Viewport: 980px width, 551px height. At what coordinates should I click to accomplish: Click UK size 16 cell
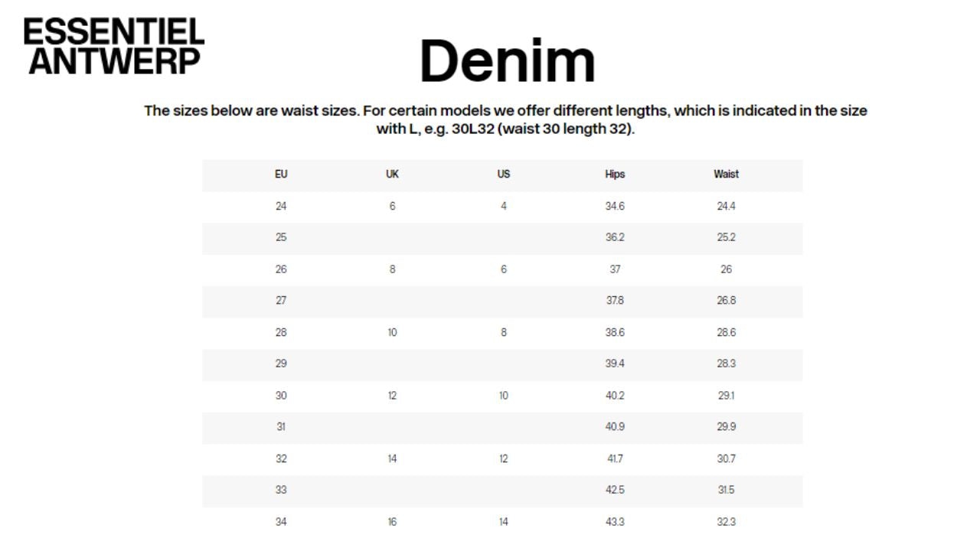392,522
